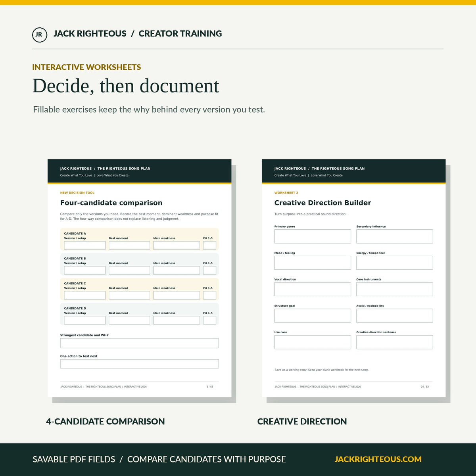Click the Creative Direction Builder heading
476x476 pixels.
click(x=322, y=203)
